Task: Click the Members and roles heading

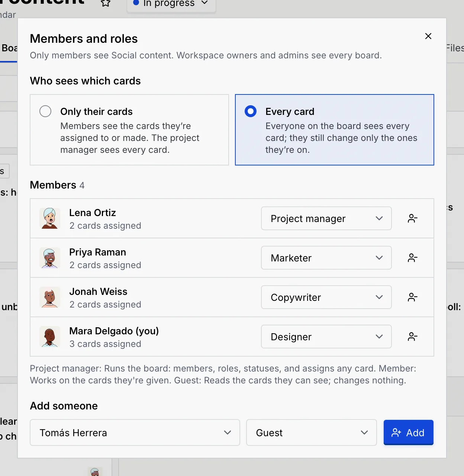Action: [84, 39]
